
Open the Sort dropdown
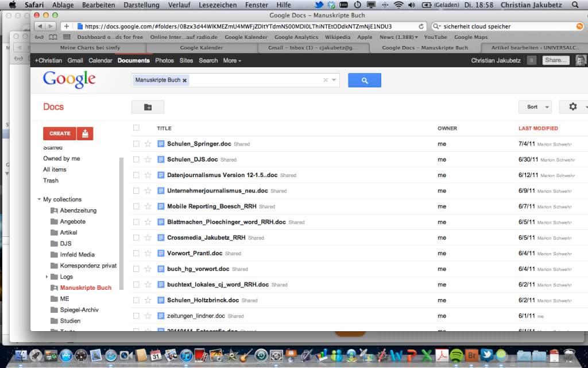click(535, 106)
